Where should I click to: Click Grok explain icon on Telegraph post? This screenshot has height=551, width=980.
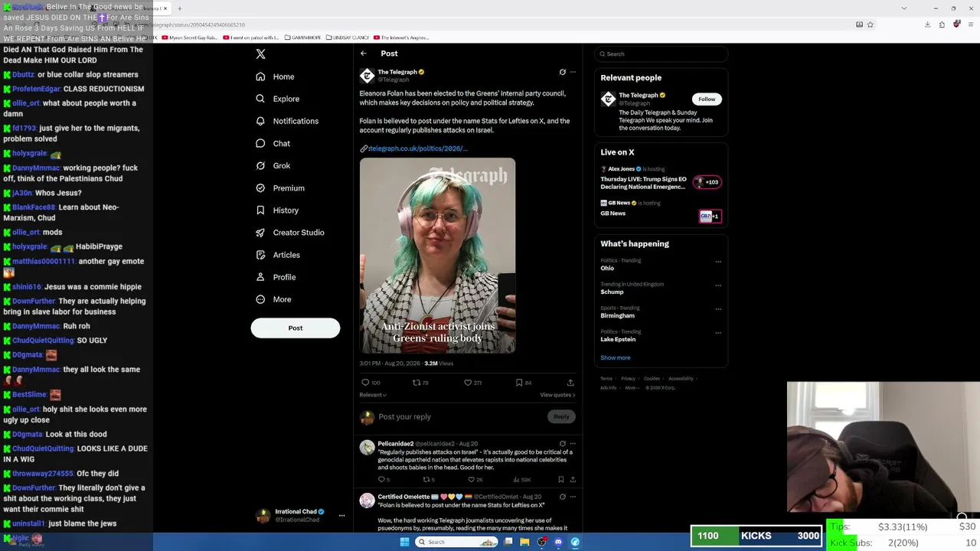(563, 72)
